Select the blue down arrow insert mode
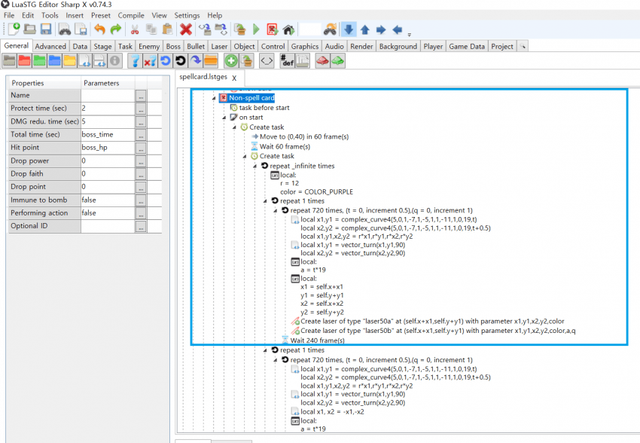Screen dimensions: 640x443 pos(348,30)
